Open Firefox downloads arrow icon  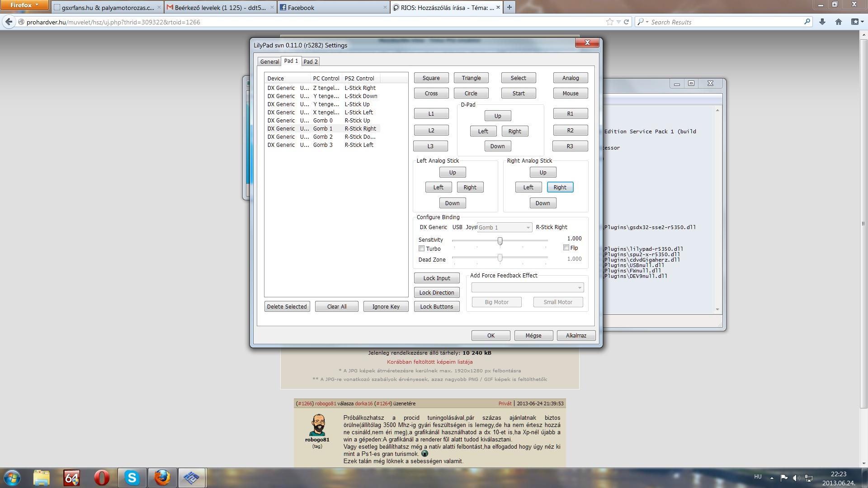pyautogui.click(x=822, y=22)
